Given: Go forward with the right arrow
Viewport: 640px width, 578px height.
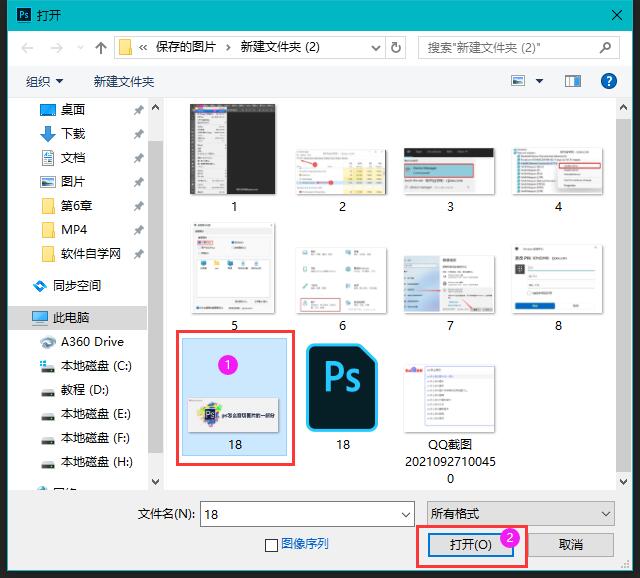Looking at the screenshot, I should coord(56,48).
